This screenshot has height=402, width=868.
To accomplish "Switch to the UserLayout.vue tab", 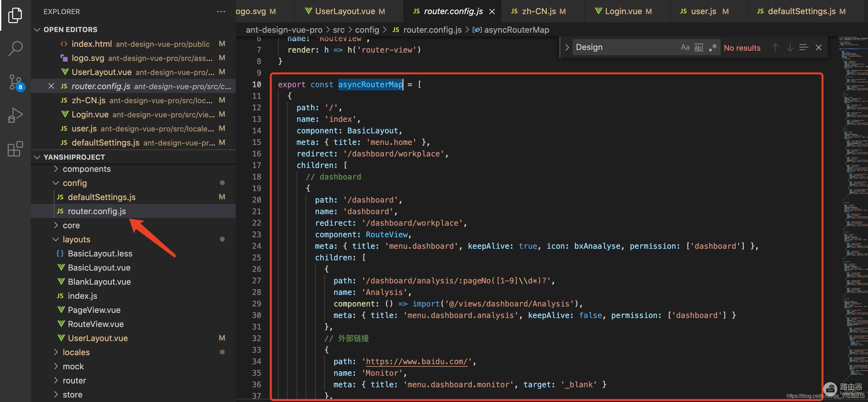I will 348,11.
